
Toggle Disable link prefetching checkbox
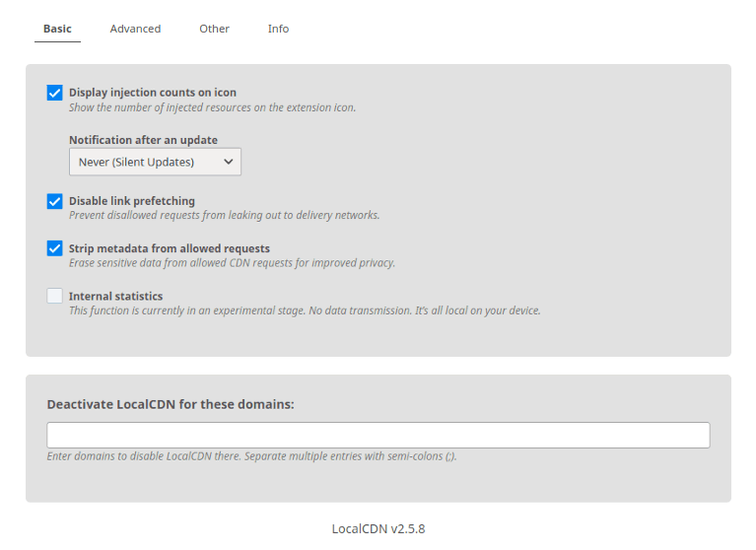point(54,201)
